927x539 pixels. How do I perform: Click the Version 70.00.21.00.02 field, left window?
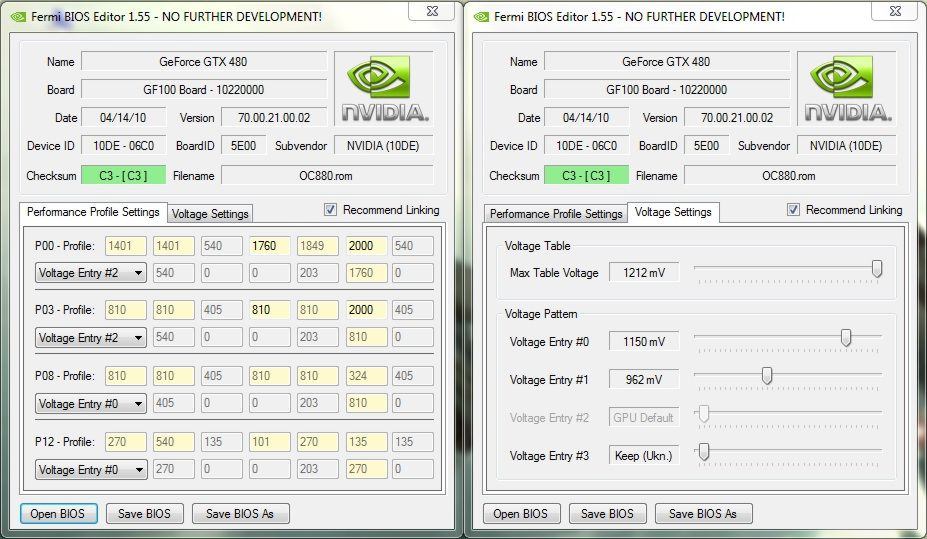coord(274,118)
